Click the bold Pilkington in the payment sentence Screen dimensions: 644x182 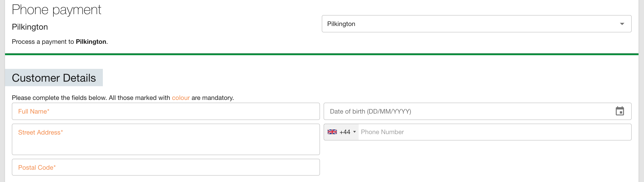[91, 42]
